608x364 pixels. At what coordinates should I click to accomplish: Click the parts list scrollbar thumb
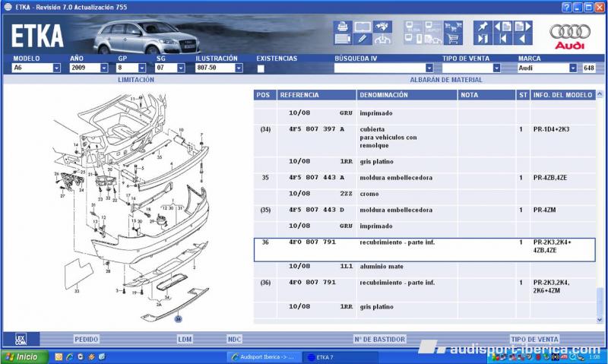point(600,301)
